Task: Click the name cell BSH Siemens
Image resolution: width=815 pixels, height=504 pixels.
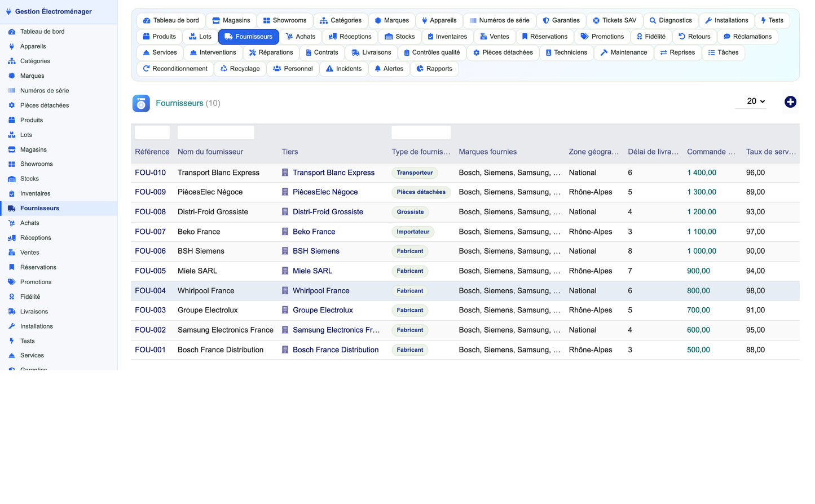Action: [201, 251]
